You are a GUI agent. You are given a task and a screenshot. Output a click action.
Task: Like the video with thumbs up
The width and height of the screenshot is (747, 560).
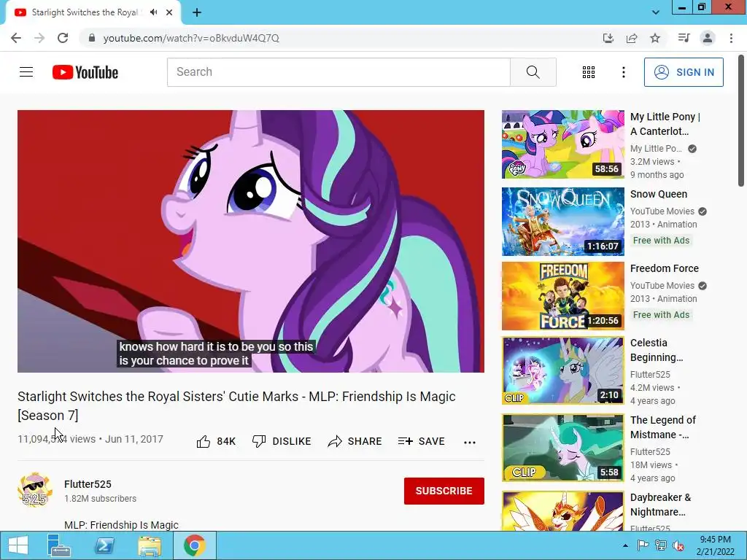click(216, 441)
